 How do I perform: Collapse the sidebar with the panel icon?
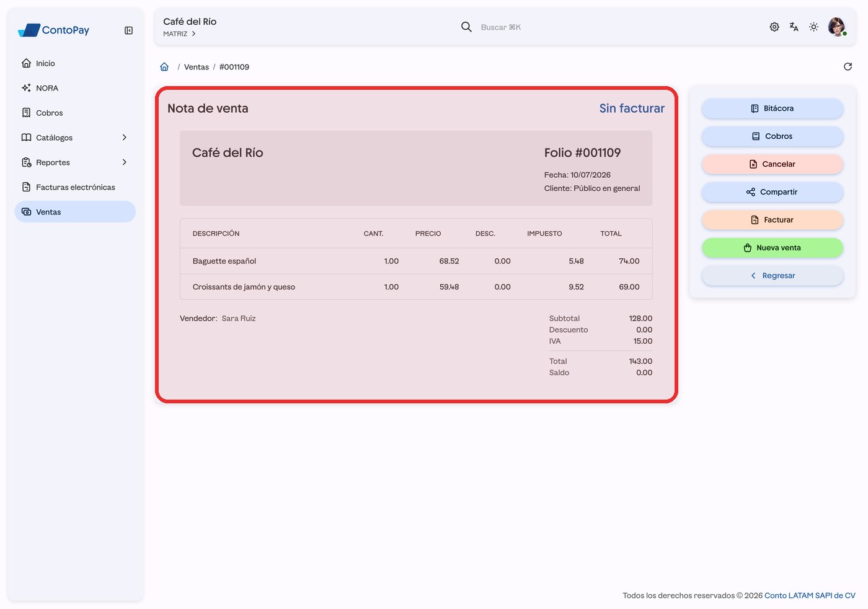coord(128,30)
